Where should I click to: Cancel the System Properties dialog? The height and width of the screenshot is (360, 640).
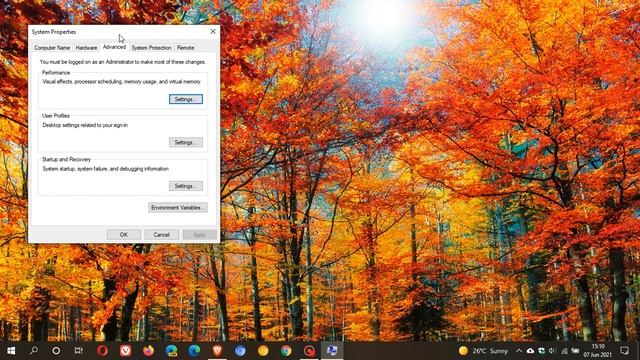pyautogui.click(x=161, y=235)
